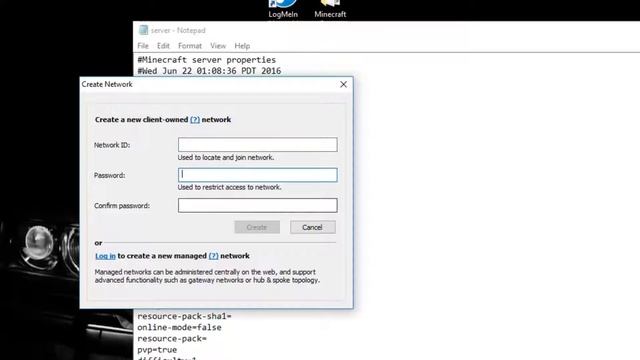Click the 'pvp=true' line in Notepad
Screen dimensions: 640x360
pyautogui.click(x=157, y=350)
